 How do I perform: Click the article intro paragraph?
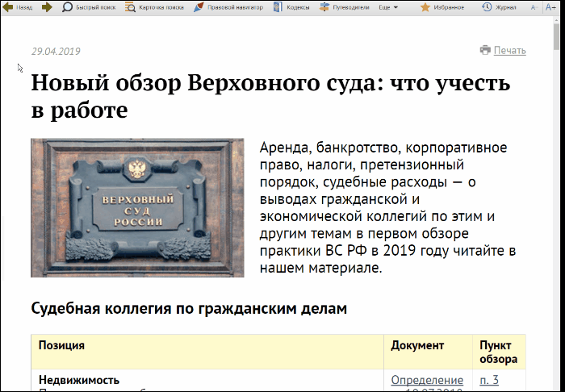387,208
